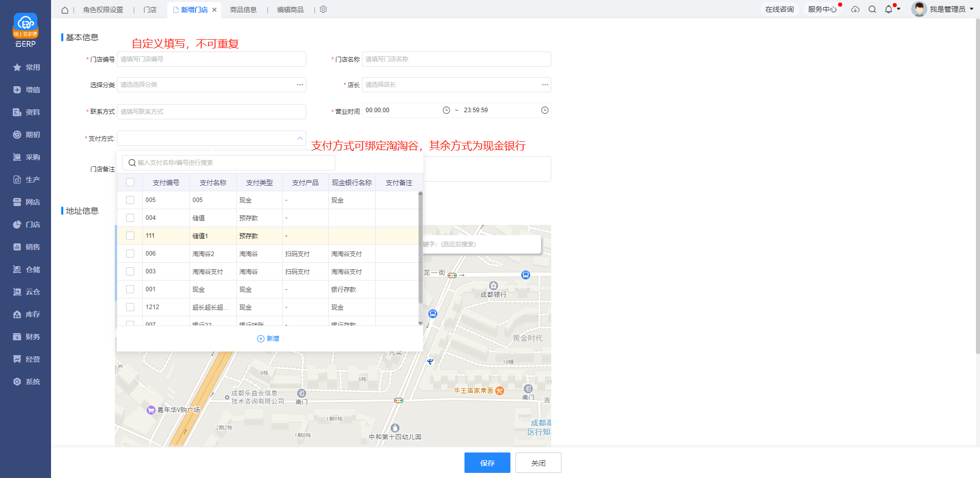Open the 选择分类 ellipsis selector

(300, 85)
